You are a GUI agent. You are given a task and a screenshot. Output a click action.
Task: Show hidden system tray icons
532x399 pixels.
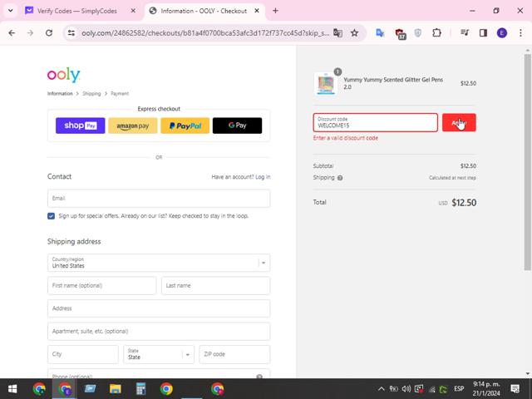[x=381, y=389]
